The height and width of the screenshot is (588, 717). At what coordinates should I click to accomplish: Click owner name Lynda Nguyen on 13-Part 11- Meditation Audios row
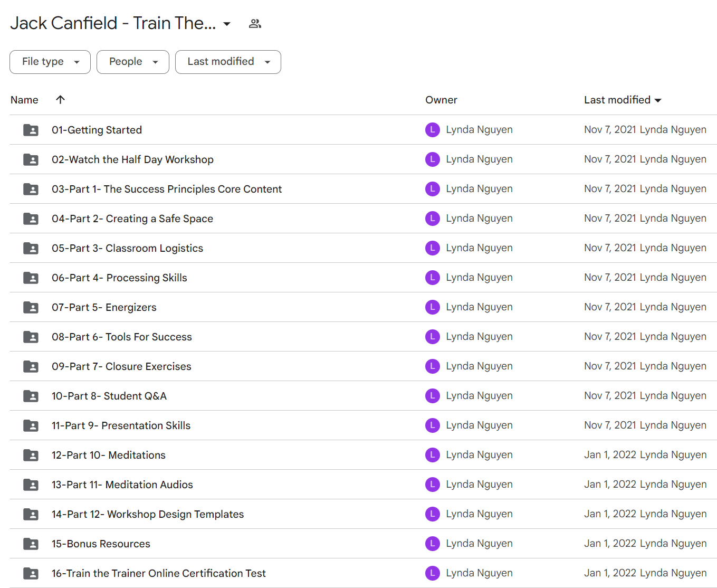(479, 485)
